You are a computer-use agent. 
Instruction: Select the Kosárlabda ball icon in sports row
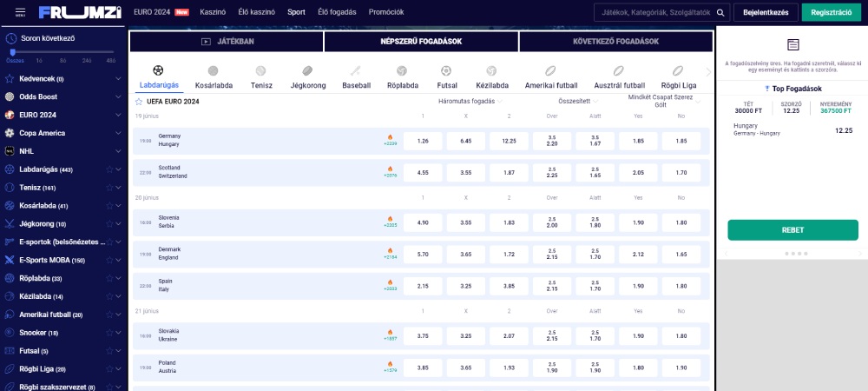(214, 71)
